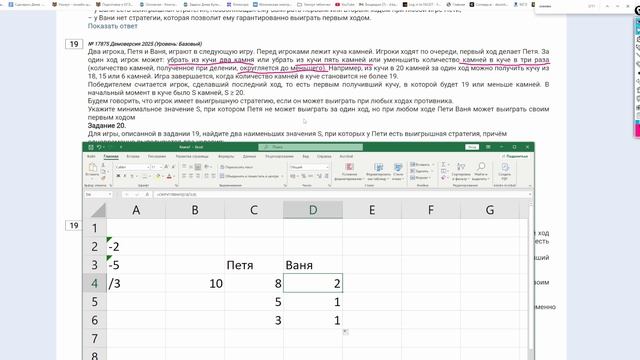This screenshot has width=640, height=360.
Task: Click the Cell Styles icon
Action: [398, 167]
